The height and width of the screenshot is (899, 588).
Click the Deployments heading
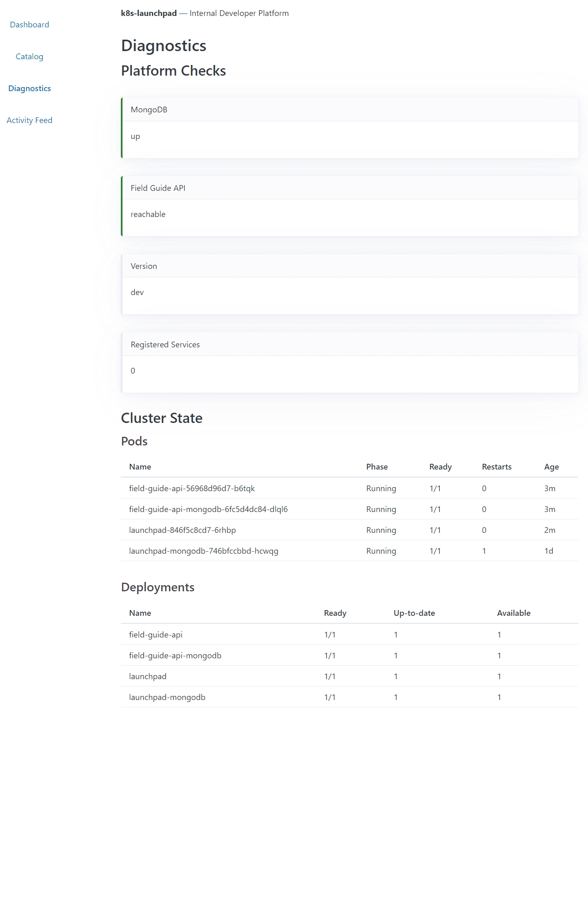tap(158, 587)
